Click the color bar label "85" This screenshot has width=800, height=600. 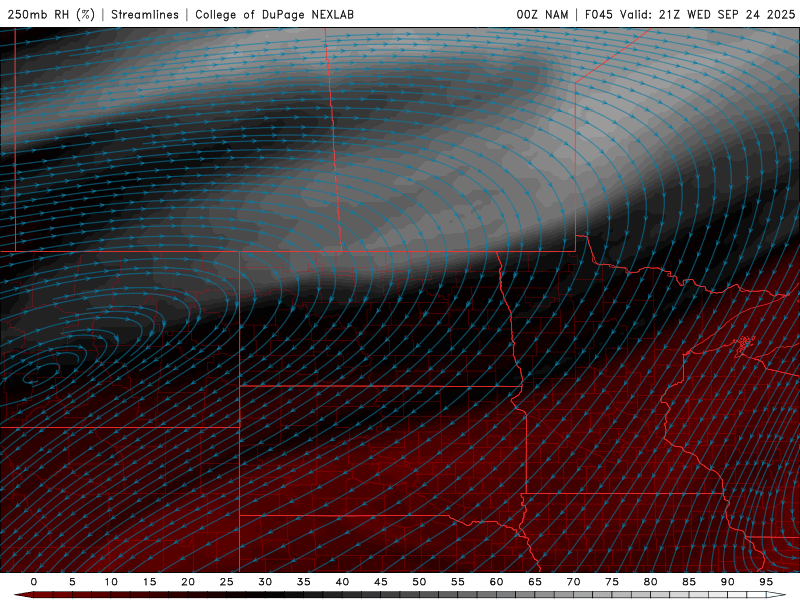[x=689, y=582]
